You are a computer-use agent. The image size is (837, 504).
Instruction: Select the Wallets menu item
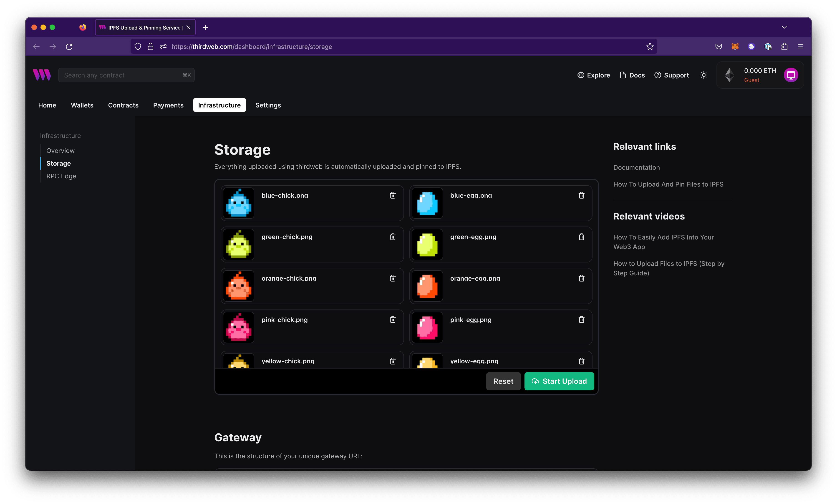(x=82, y=105)
